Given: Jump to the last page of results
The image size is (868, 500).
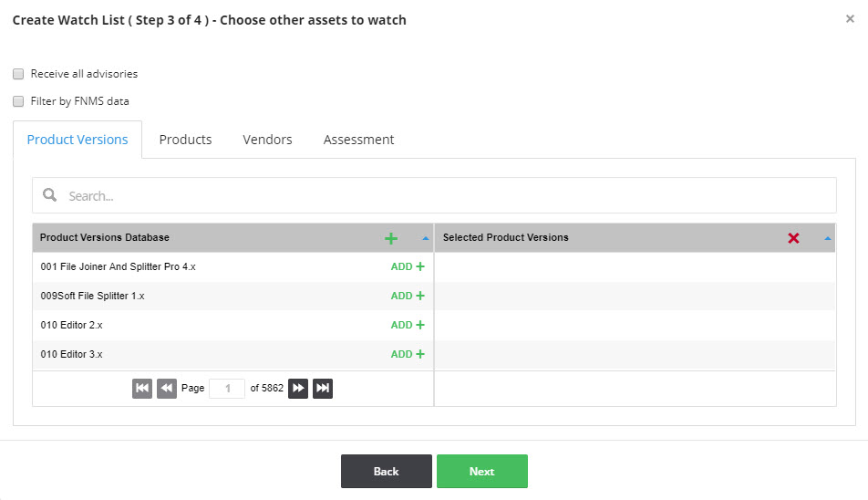Looking at the screenshot, I should [322, 389].
